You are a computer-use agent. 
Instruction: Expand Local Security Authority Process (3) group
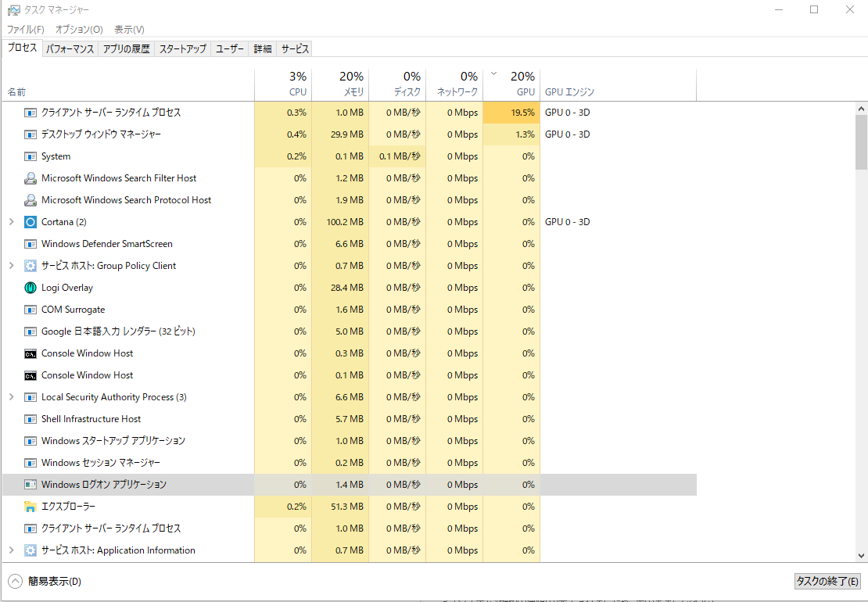tap(11, 397)
